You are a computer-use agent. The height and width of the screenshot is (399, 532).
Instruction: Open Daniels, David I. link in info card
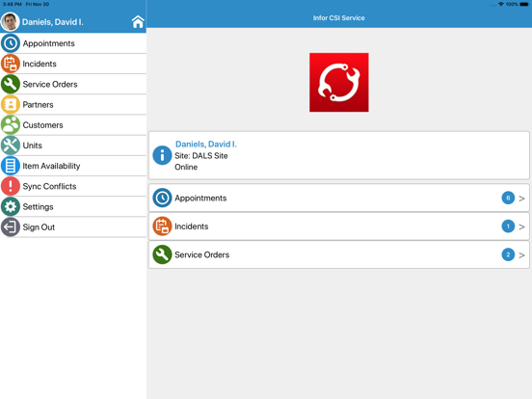point(206,145)
